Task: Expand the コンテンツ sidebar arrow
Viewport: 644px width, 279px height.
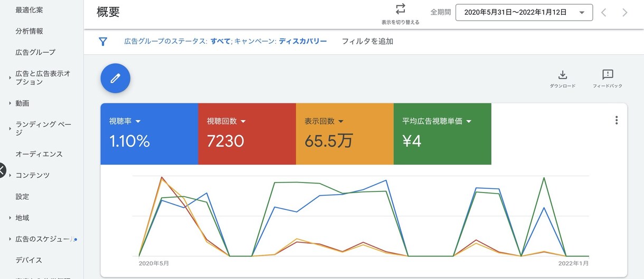Action: click(x=10, y=176)
